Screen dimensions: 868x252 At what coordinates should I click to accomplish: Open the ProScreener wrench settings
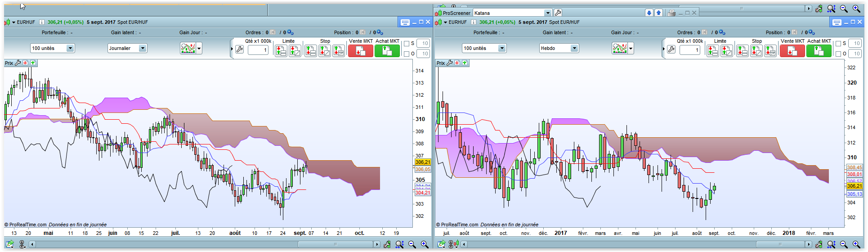(x=558, y=13)
